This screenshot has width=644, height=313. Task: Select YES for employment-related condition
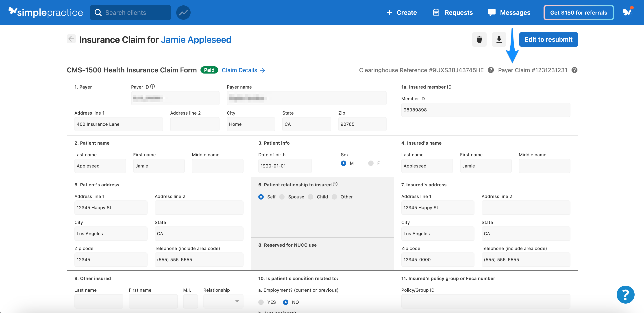[261, 302]
